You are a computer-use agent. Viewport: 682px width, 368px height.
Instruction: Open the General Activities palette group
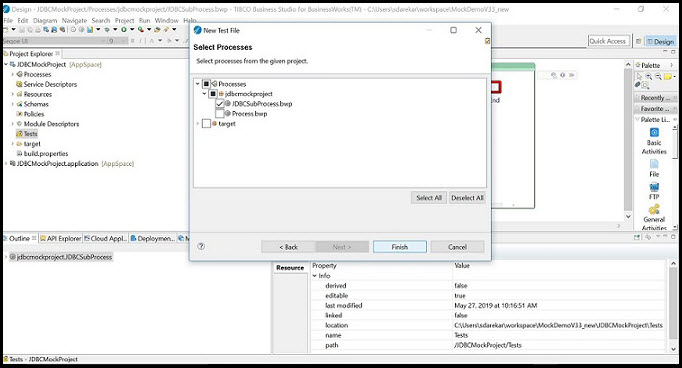point(654,217)
